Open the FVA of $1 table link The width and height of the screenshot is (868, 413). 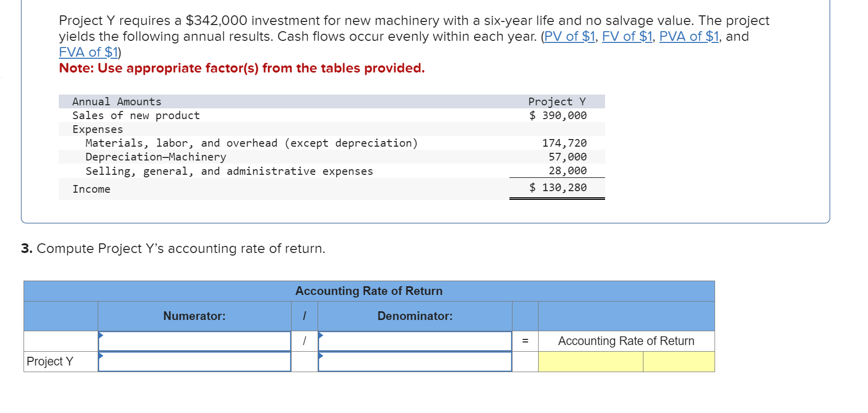pyautogui.click(x=88, y=52)
